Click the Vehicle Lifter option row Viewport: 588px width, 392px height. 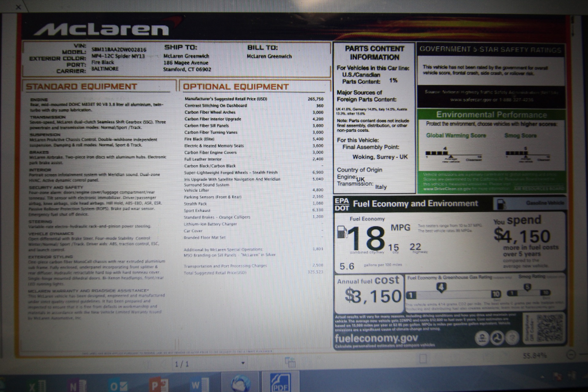pos(254,190)
